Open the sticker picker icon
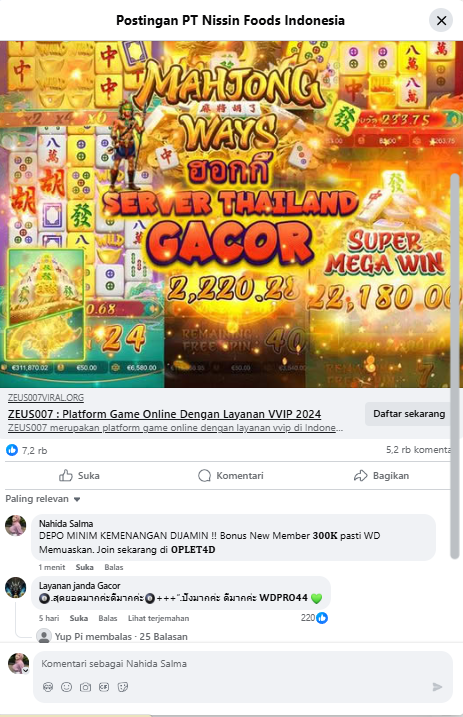Image resolution: width=463 pixels, height=717 pixels. [x=123, y=687]
